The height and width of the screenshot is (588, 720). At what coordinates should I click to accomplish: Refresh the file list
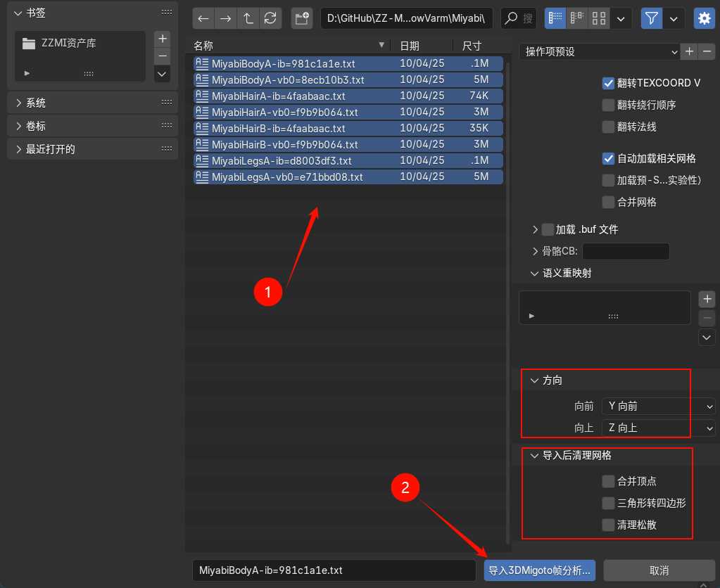(x=271, y=18)
